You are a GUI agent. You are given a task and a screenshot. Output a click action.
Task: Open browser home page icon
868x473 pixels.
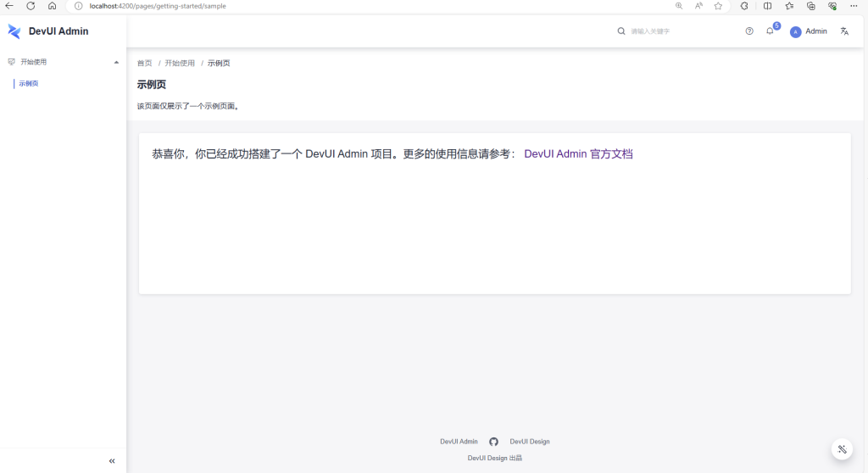click(x=52, y=6)
